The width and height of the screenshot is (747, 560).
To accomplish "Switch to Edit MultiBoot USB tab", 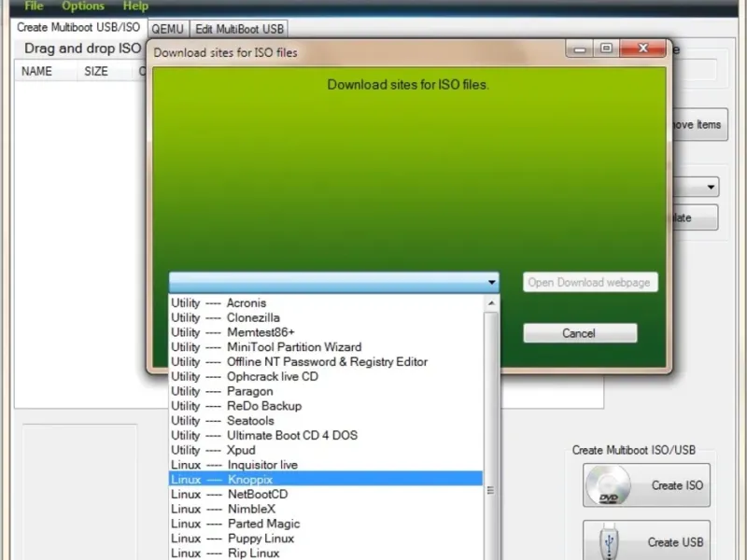I will (x=239, y=29).
